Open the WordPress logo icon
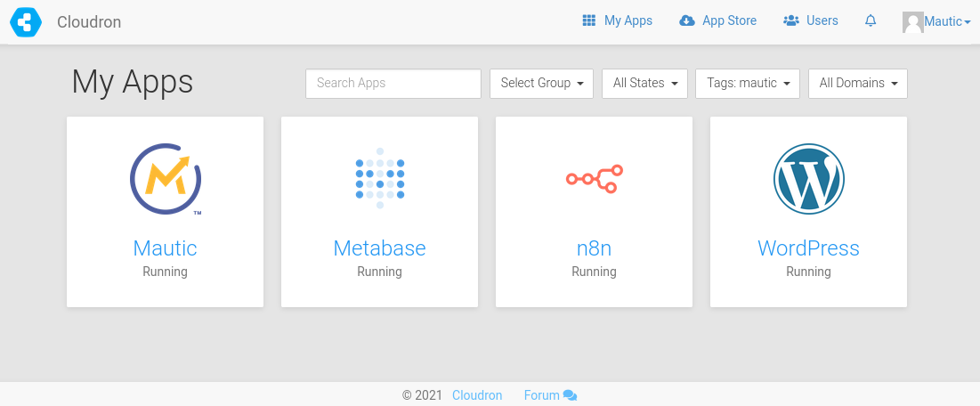 tap(809, 179)
